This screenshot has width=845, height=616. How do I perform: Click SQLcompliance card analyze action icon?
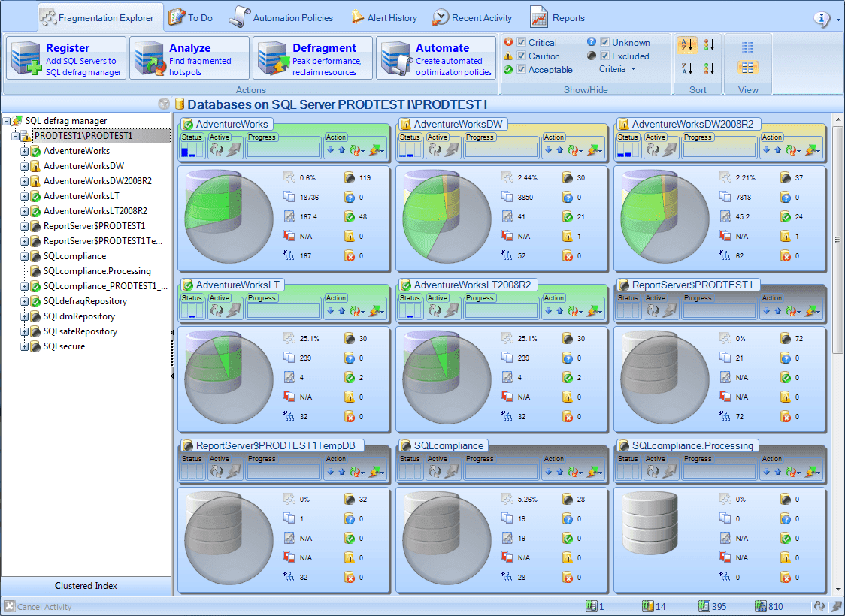(x=574, y=473)
